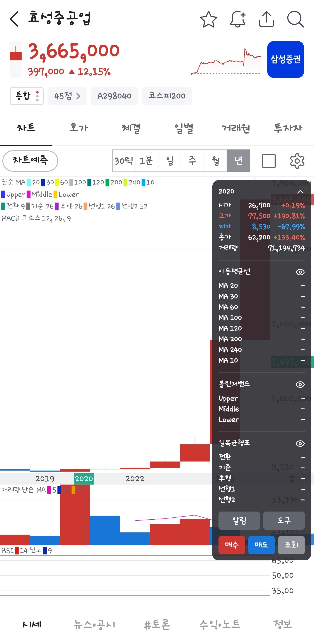Switch to the 체결 tab
This screenshot has height=644, width=314.
[131, 128]
